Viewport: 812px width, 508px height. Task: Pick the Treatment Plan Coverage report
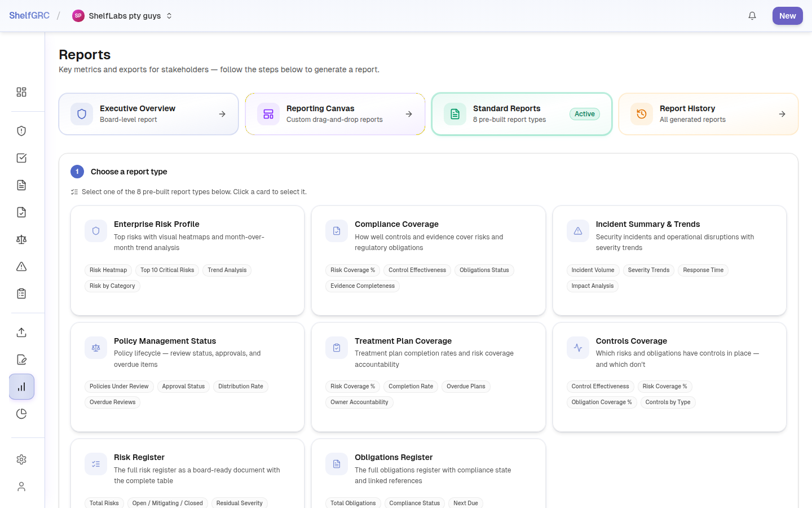pyautogui.click(x=429, y=377)
